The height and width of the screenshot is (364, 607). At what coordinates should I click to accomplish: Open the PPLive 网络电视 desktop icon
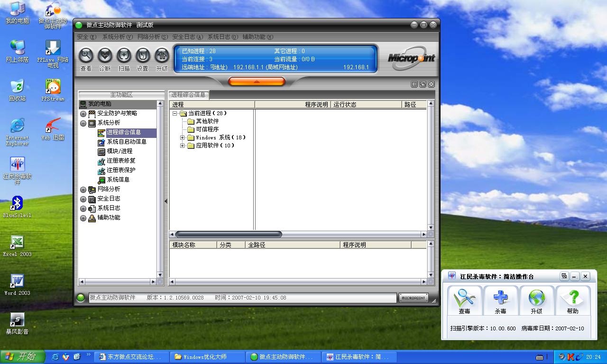click(53, 53)
